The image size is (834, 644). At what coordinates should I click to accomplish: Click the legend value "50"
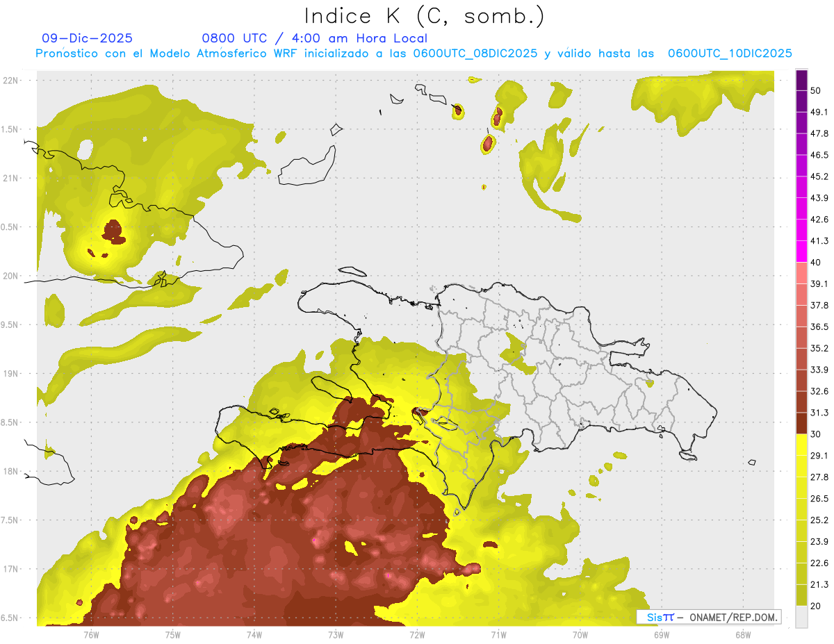pyautogui.click(x=817, y=91)
